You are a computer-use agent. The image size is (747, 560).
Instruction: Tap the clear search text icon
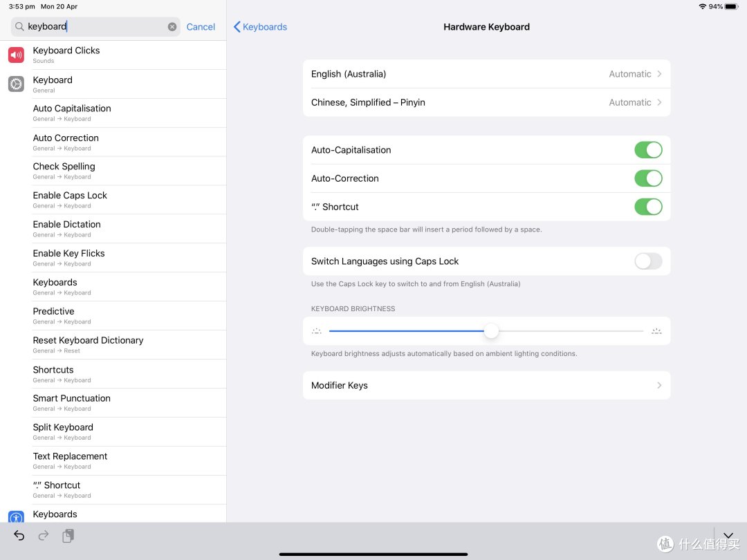tap(172, 27)
